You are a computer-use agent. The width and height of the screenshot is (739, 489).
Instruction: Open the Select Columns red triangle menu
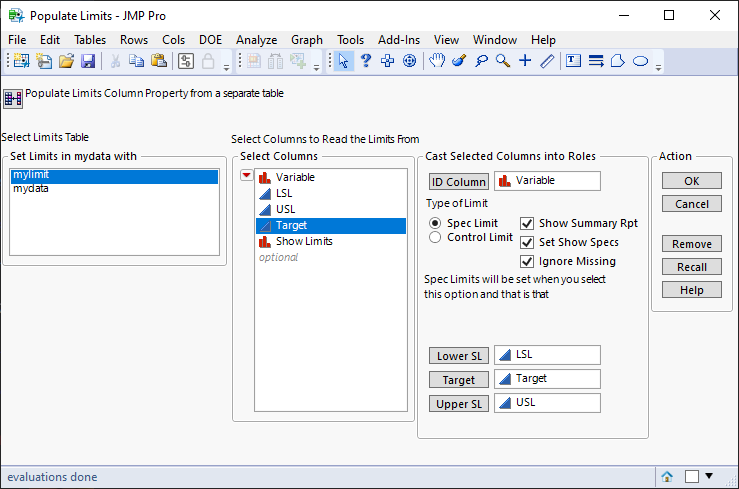[x=247, y=177]
